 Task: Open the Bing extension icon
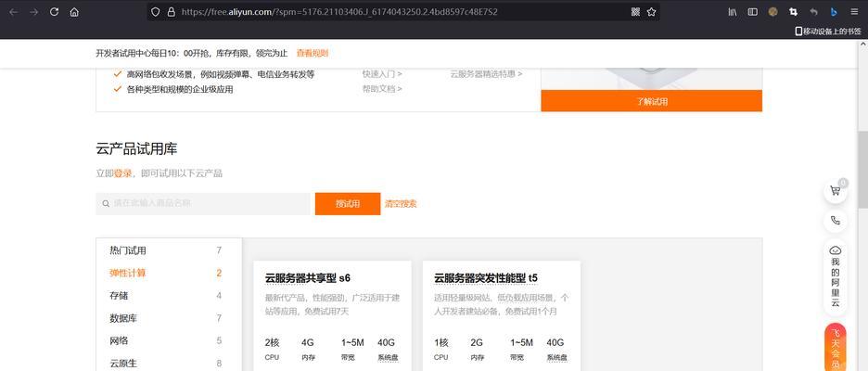click(834, 12)
